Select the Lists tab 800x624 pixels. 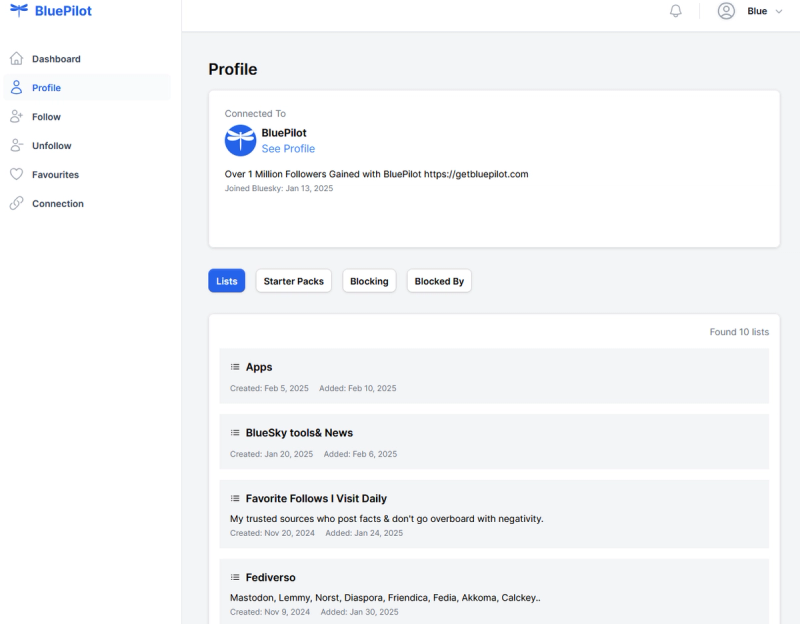point(227,281)
